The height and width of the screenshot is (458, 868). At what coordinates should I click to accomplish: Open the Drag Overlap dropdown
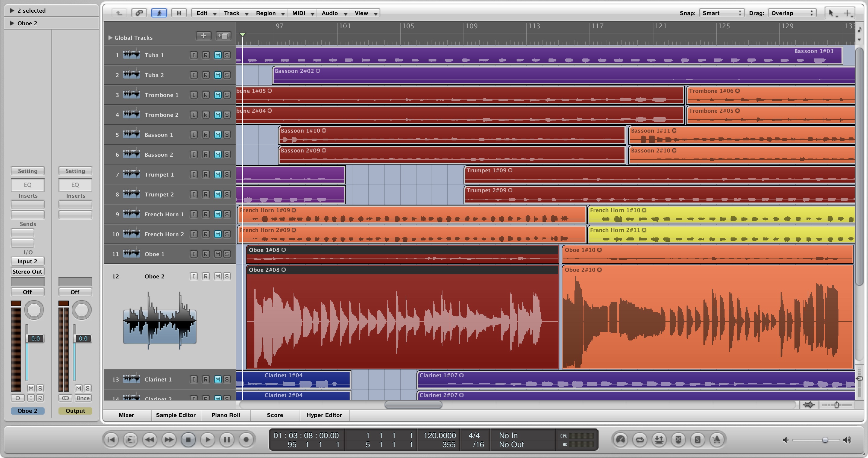click(792, 13)
